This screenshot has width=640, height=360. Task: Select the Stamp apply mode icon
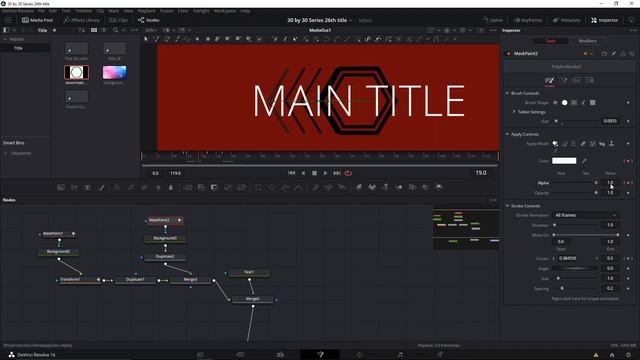point(611,144)
